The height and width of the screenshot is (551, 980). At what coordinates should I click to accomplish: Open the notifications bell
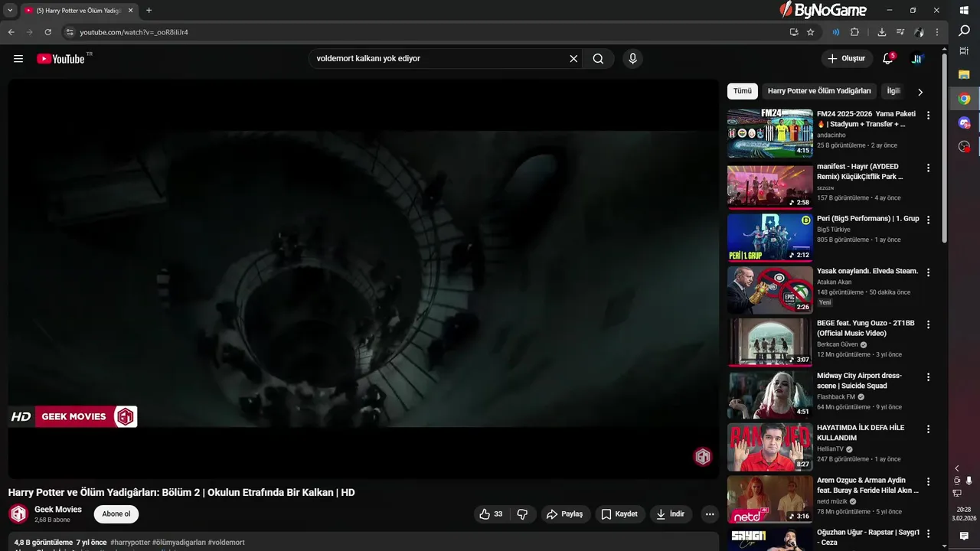coord(888,59)
